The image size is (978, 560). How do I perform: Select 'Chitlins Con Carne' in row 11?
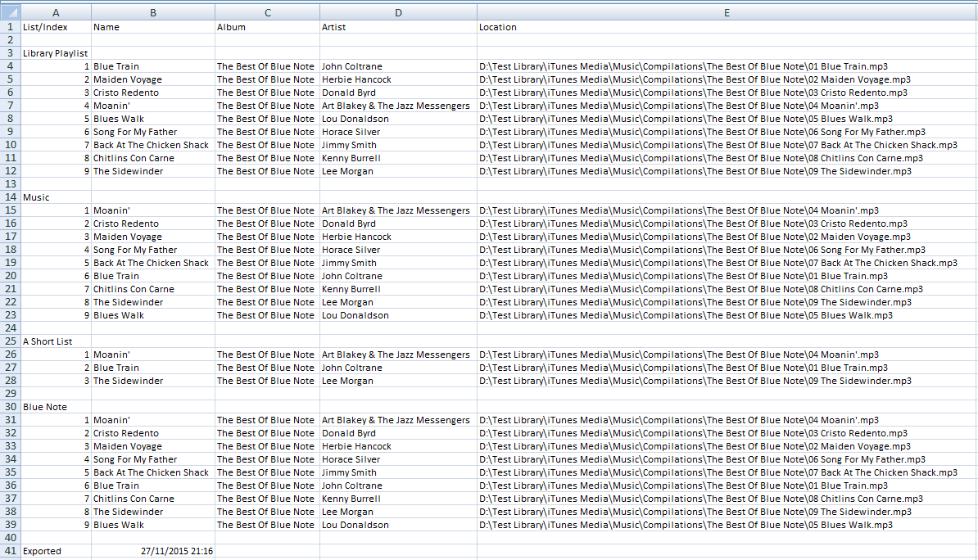153,158
